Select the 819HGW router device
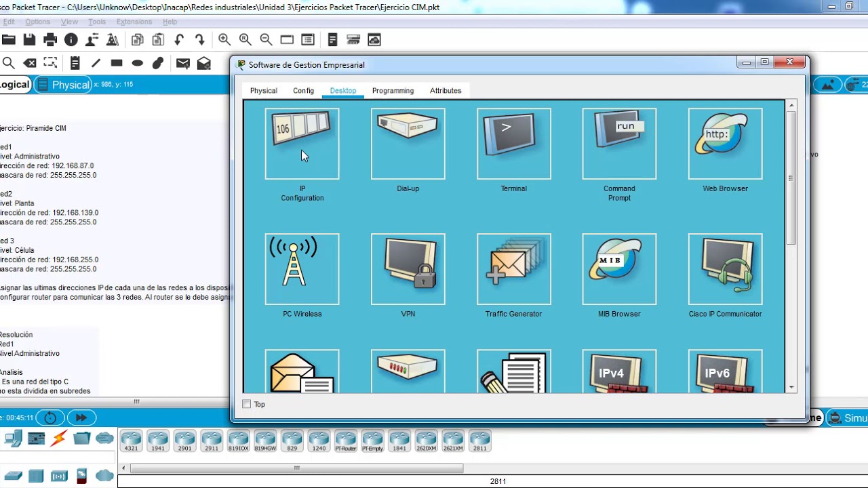 tap(265, 441)
